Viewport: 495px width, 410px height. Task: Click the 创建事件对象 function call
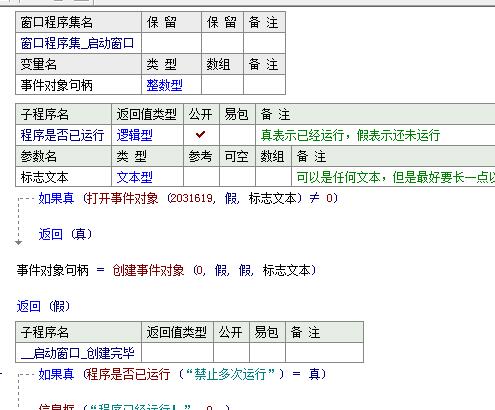pyautogui.click(x=148, y=270)
